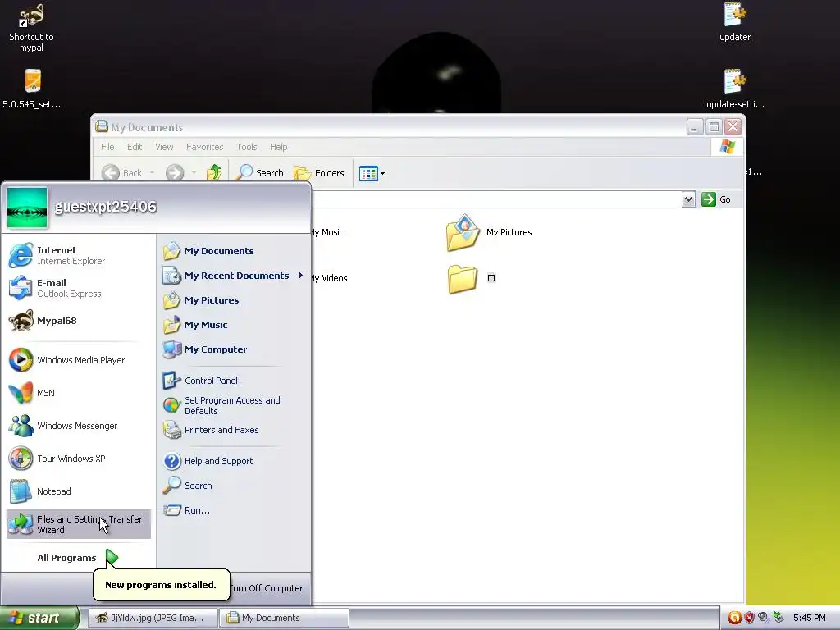This screenshot has width=840, height=630.
Task: Click Turn Off Computer
Action: [267, 588]
